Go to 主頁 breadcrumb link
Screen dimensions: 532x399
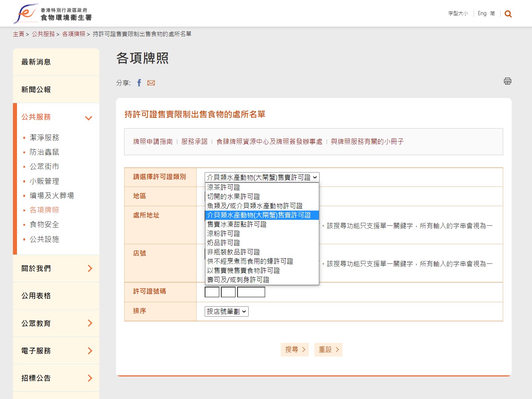(18, 34)
